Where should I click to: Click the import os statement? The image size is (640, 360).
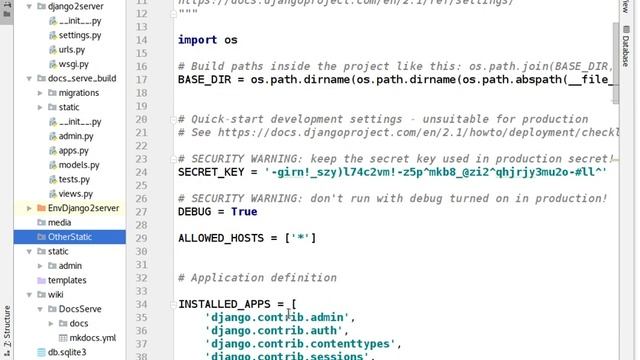pyautogui.click(x=208, y=40)
